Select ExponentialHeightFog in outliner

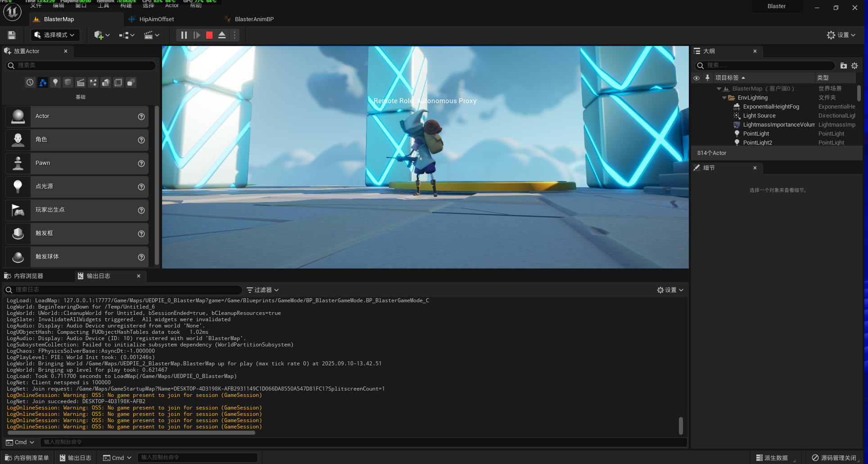coord(771,107)
